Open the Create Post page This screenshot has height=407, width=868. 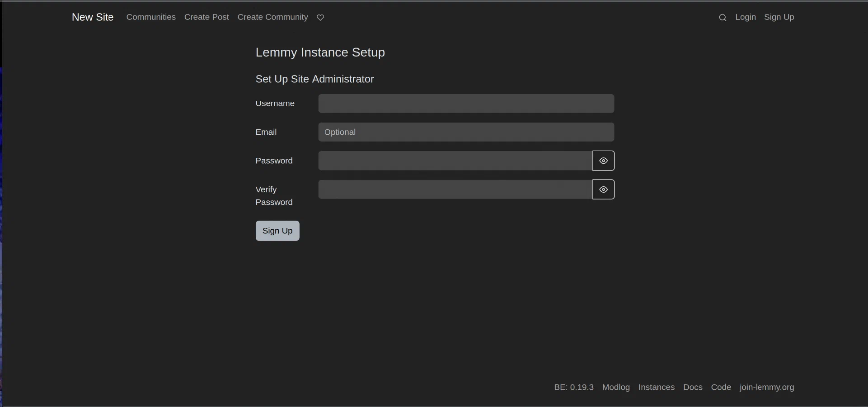(206, 17)
